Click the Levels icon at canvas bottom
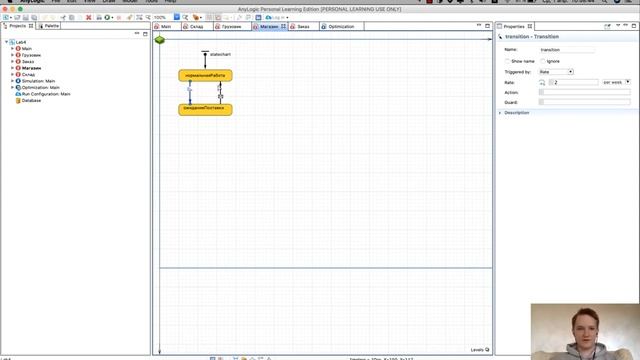The height and width of the screenshot is (360, 640). click(x=487, y=350)
